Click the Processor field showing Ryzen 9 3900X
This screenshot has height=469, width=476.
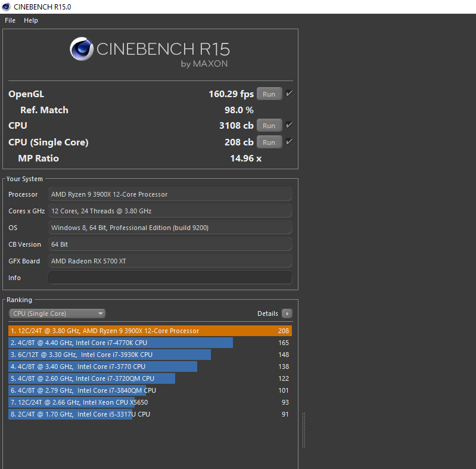(170, 194)
